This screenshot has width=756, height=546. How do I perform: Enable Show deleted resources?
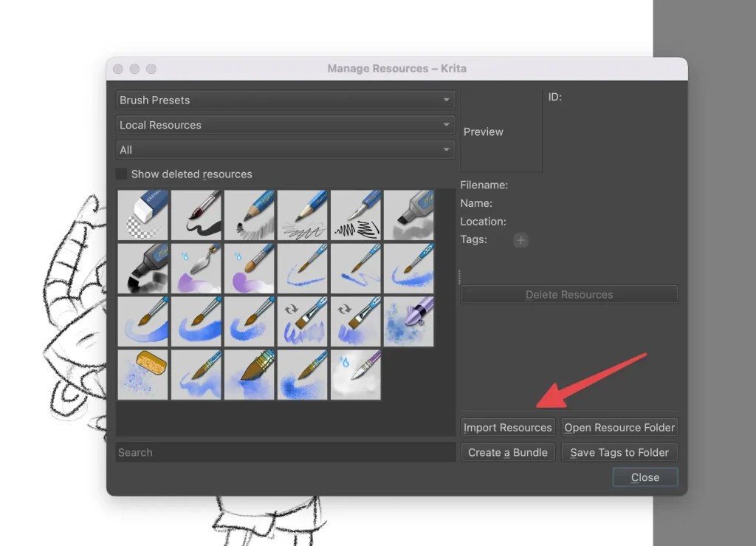click(120, 174)
